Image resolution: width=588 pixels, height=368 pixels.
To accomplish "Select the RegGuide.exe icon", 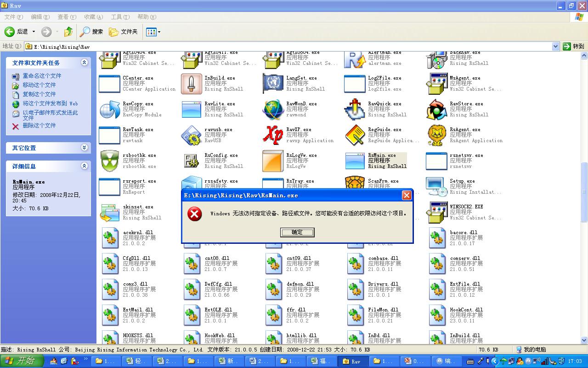I will pyautogui.click(x=355, y=135).
